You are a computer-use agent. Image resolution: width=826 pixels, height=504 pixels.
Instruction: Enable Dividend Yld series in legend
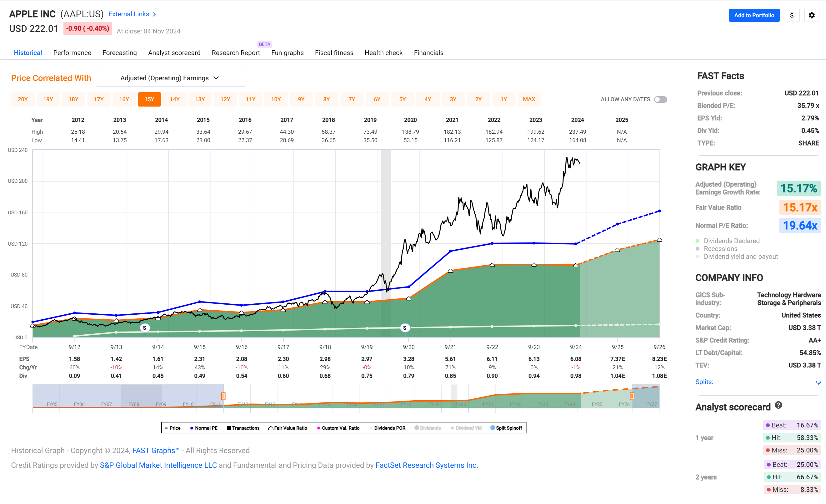[x=466, y=428]
